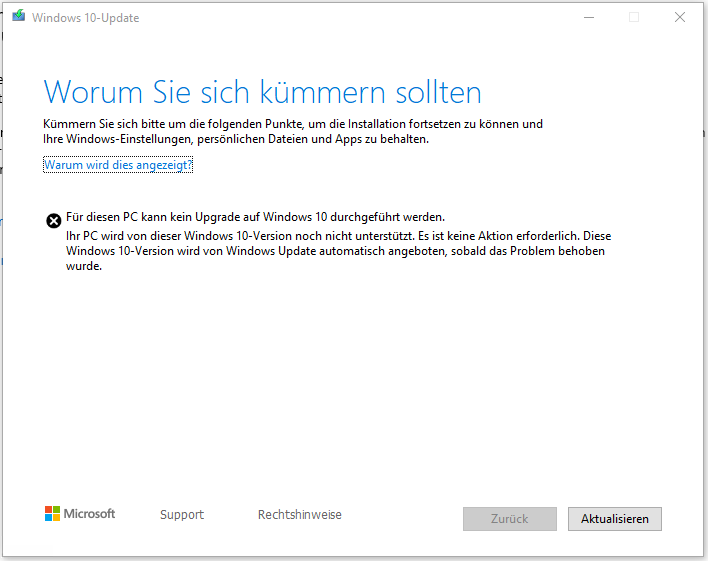Viewport: 708px width, 561px height.
Task: Click the intro line starting 'Ihre Windows-Einstellungen'
Action: click(236, 139)
